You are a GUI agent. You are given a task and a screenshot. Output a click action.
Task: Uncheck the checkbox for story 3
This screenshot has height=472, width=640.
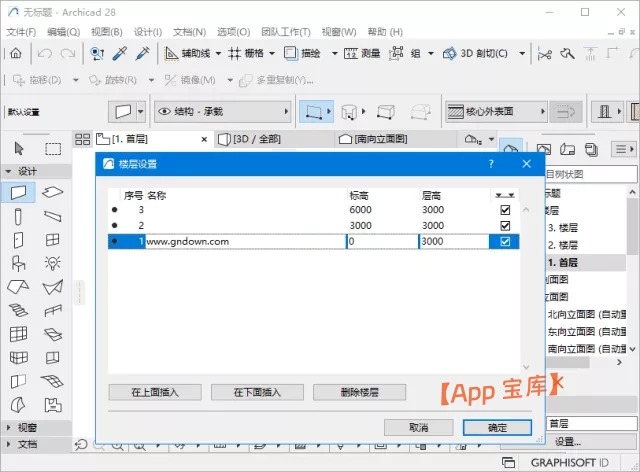(x=505, y=210)
